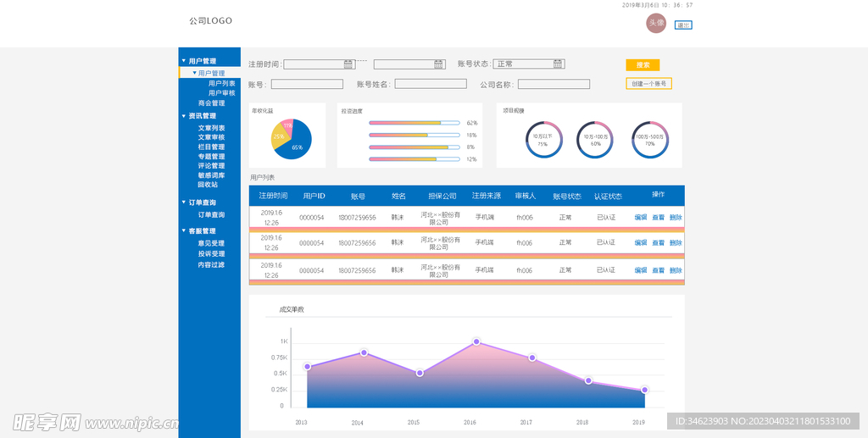Open 用户列表 in the sidebar
The height and width of the screenshot is (438, 868).
[221, 83]
